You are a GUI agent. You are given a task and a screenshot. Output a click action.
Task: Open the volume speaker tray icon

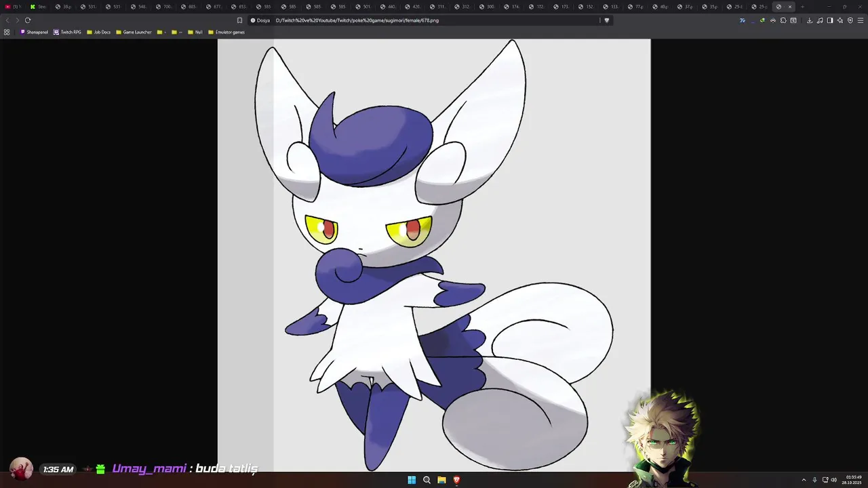tap(833, 480)
